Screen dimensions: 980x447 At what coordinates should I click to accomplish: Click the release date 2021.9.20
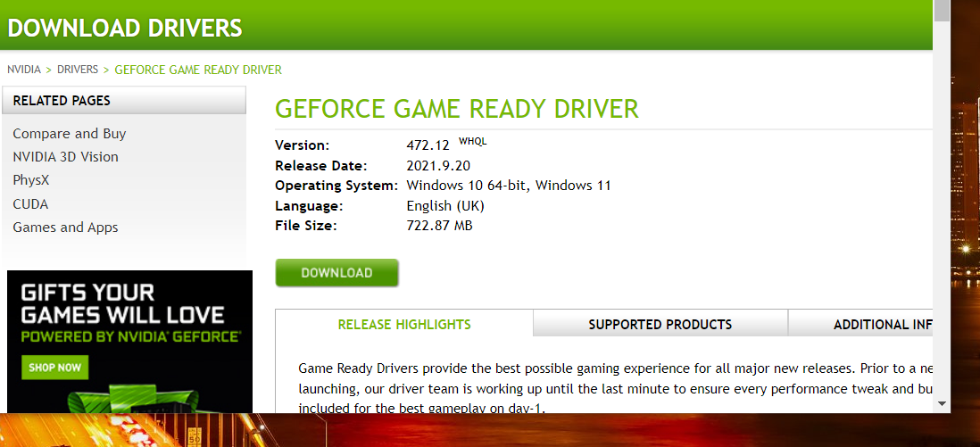tap(438, 166)
